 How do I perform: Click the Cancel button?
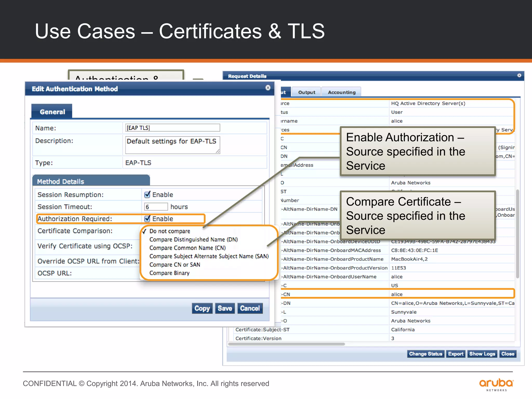250,308
